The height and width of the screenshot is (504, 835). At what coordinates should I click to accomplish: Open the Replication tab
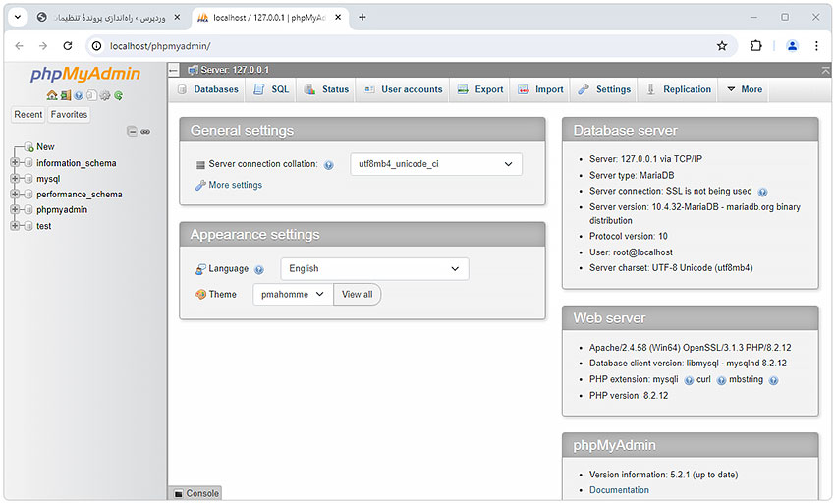tap(679, 89)
